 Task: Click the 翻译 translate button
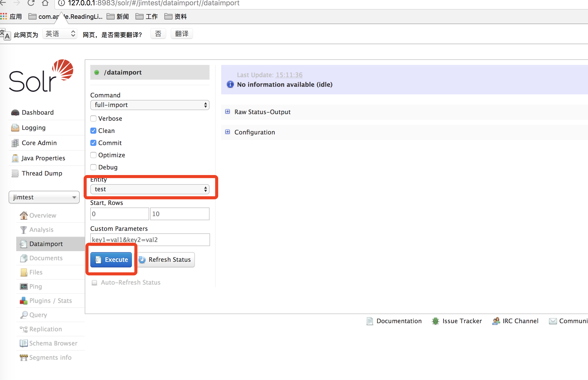[182, 34]
